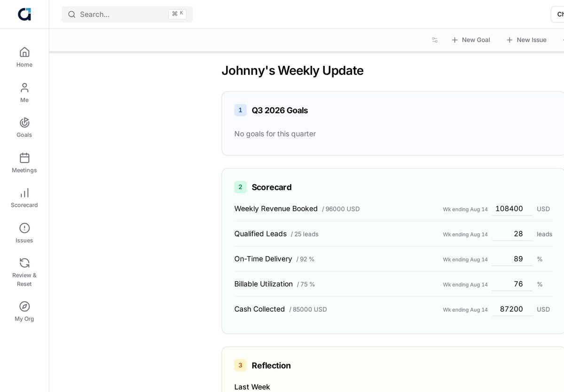The image size is (564, 392).
Task: Click the "/ 25 leads" target text
Action: 305,234
